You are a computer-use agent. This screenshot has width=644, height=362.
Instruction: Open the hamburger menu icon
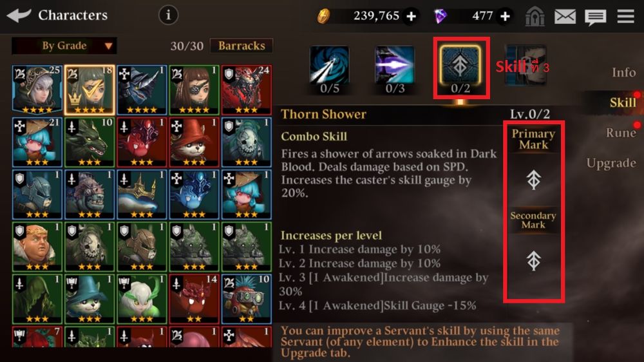pos(625,17)
